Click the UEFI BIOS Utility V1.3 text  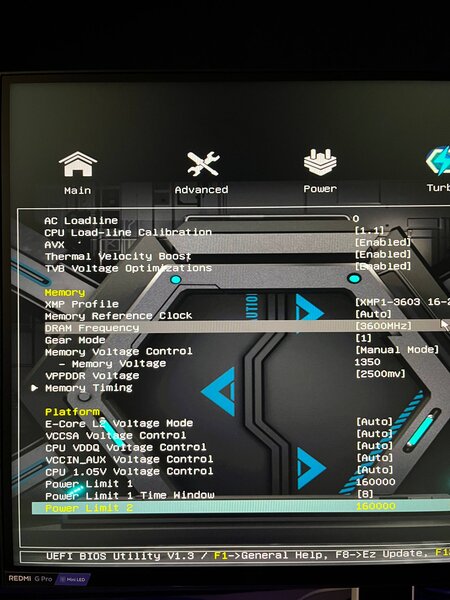(120, 556)
